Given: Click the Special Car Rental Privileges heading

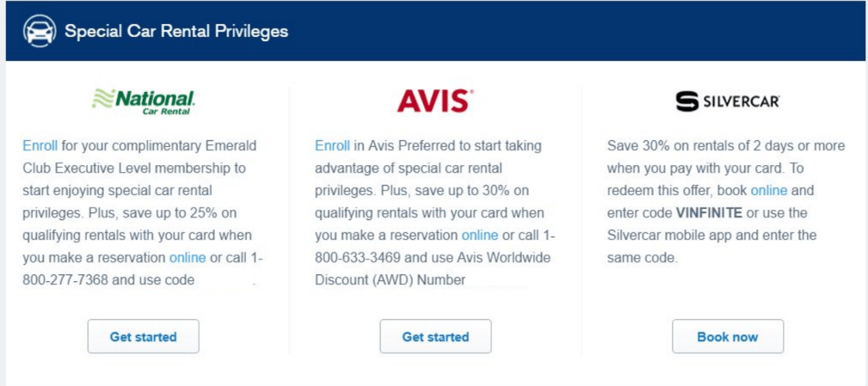Looking at the screenshot, I should (176, 30).
